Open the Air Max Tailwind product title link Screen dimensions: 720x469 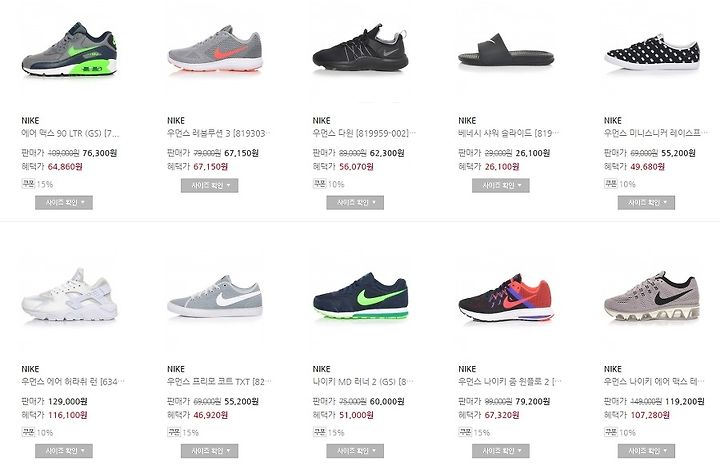(x=654, y=382)
